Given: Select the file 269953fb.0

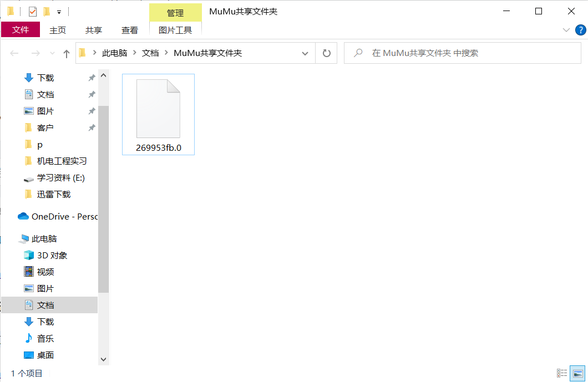Looking at the screenshot, I should pyautogui.click(x=158, y=115).
